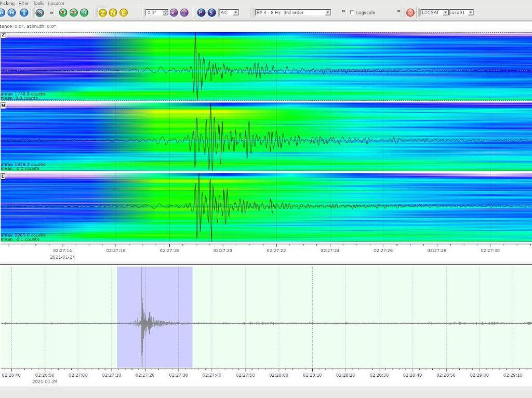Image resolution: width=532 pixels, height=398 pixels.
Task: Open the Filter menu
Action: pyautogui.click(x=24, y=3)
